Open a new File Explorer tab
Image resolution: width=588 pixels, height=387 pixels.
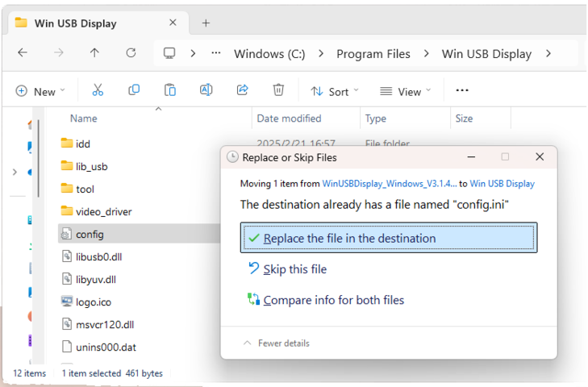[206, 23]
